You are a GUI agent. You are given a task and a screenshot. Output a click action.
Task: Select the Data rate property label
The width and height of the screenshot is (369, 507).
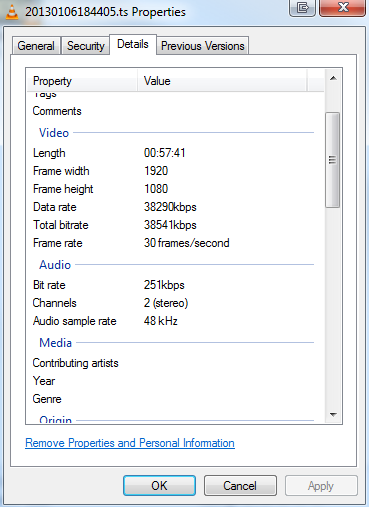click(55, 207)
